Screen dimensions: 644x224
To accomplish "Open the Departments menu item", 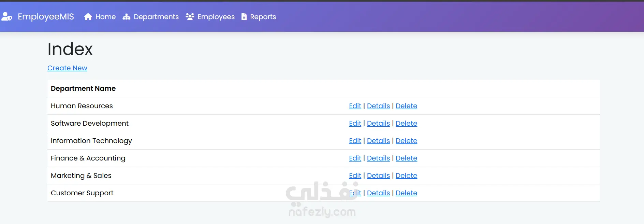I will coord(150,17).
